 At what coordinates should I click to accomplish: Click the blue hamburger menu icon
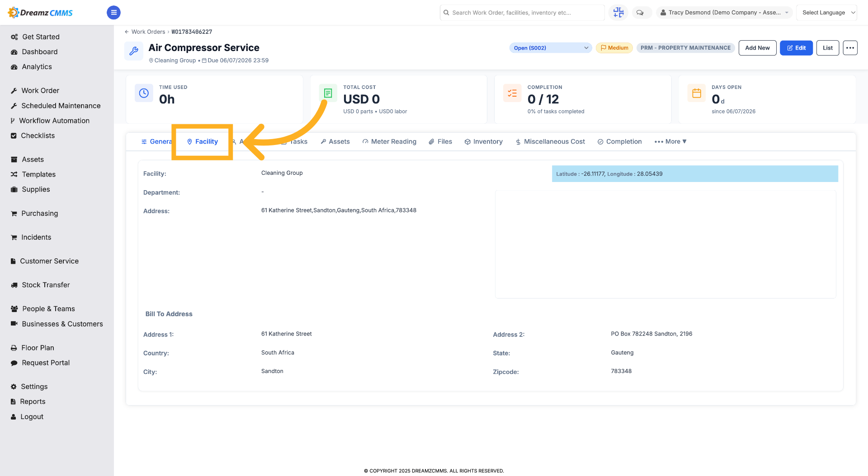pos(113,13)
